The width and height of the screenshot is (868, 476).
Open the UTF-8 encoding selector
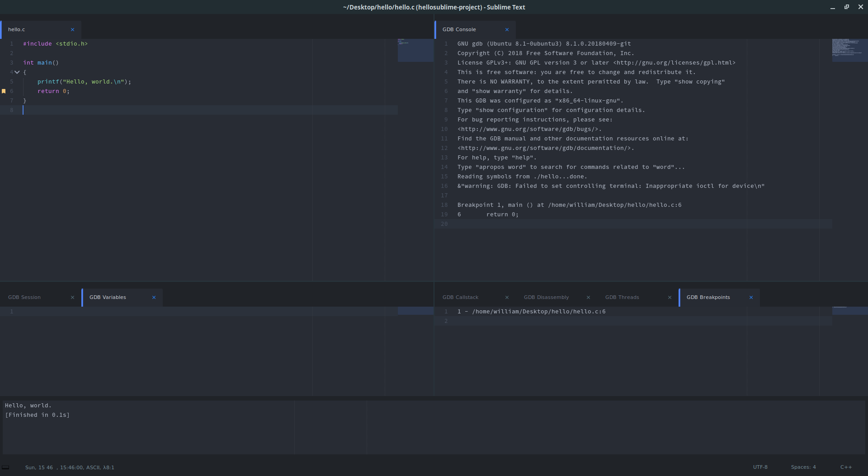click(x=760, y=467)
